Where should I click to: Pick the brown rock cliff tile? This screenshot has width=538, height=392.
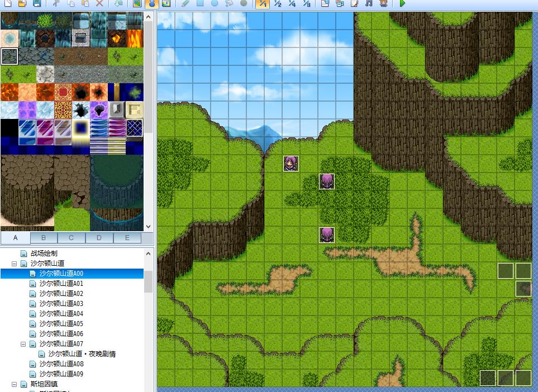tap(27, 190)
